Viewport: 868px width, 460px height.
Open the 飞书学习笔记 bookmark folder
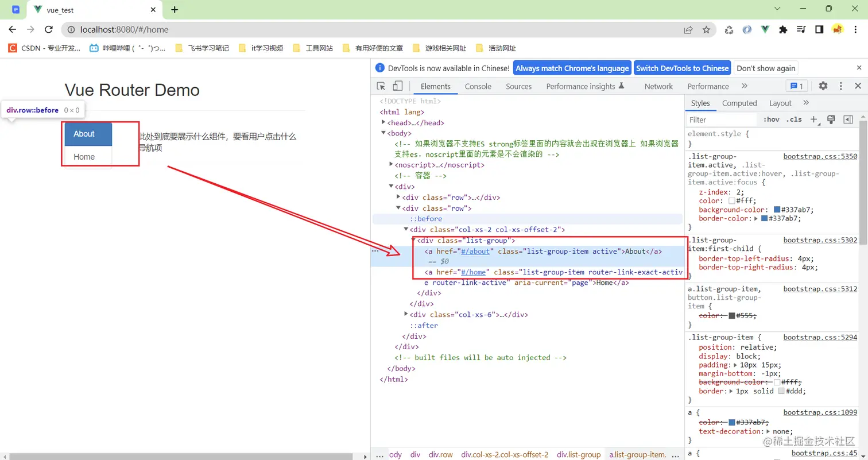(202, 48)
